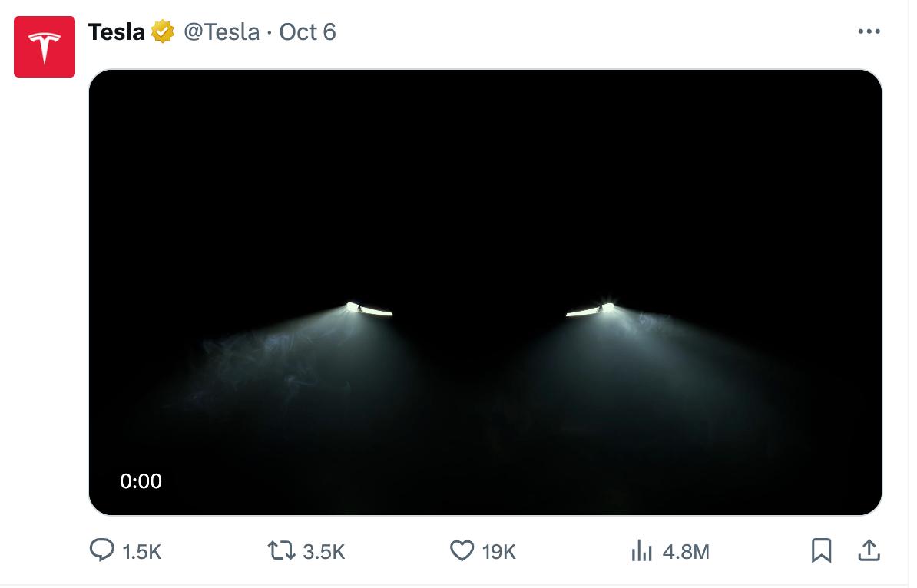Click the repost arrows icon

[280, 550]
